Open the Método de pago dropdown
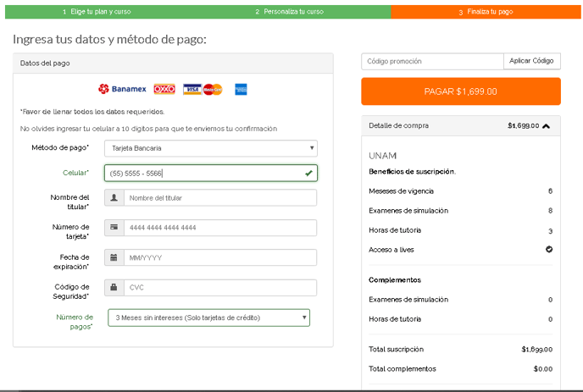 click(x=211, y=148)
